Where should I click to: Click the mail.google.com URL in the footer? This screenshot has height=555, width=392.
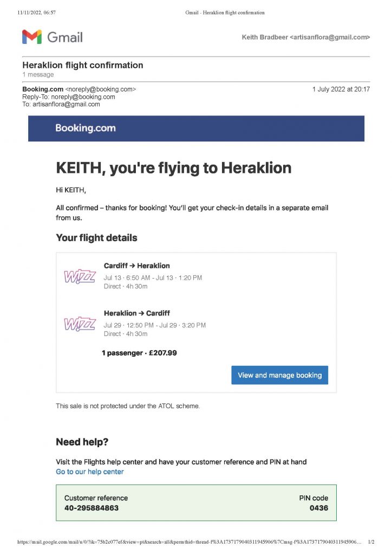click(190, 541)
